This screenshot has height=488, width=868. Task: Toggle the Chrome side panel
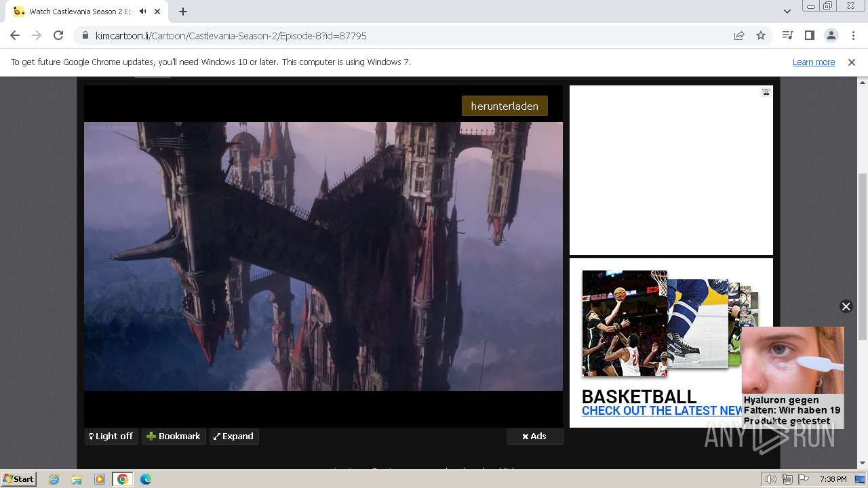tap(809, 35)
